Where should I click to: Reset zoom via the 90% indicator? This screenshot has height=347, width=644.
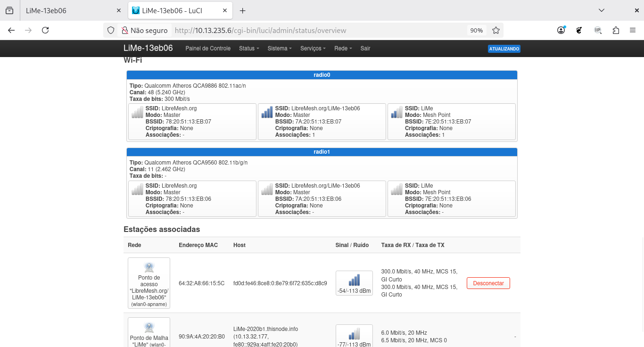(x=476, y=30)
